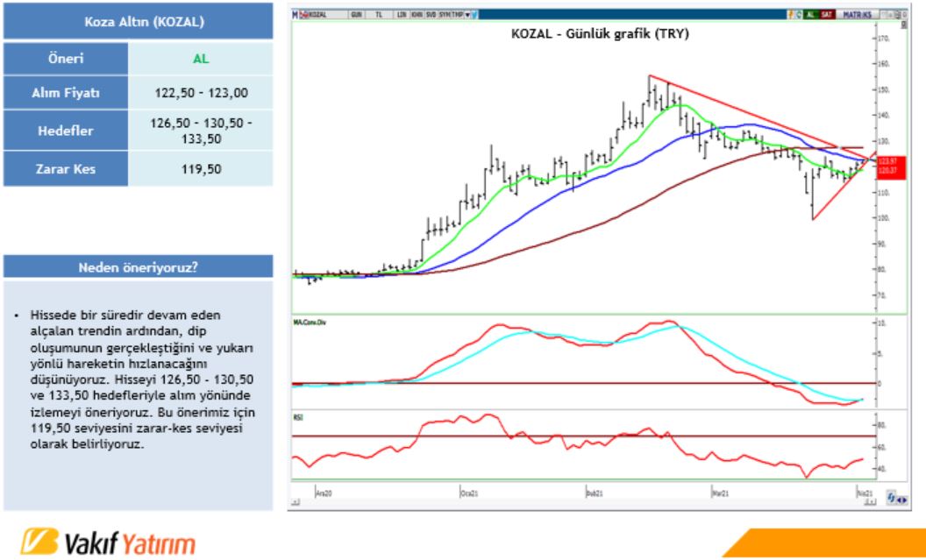Click the Alım Fiyatı label cell

[x=66, y=93]
